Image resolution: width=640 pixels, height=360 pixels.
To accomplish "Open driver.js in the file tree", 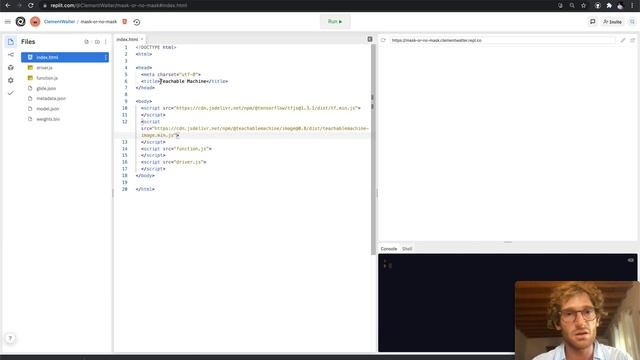I will tap(44, 68).
